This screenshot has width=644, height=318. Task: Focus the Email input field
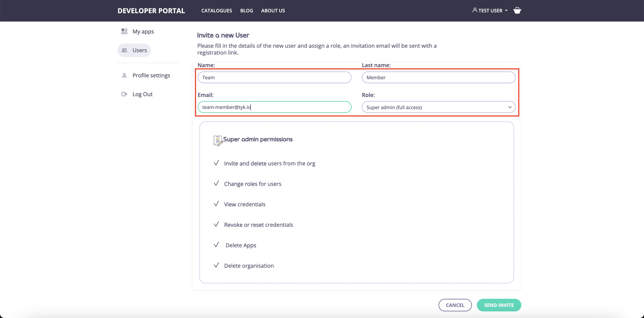point(274,107)
